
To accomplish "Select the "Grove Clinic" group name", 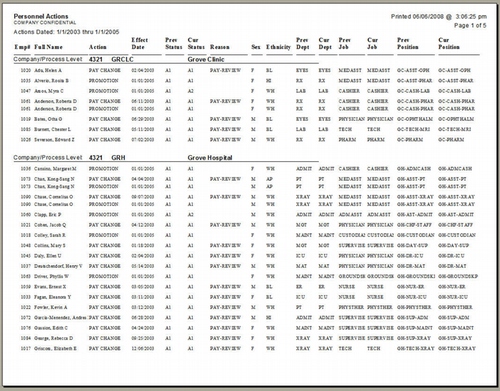I will click(206, 59).
